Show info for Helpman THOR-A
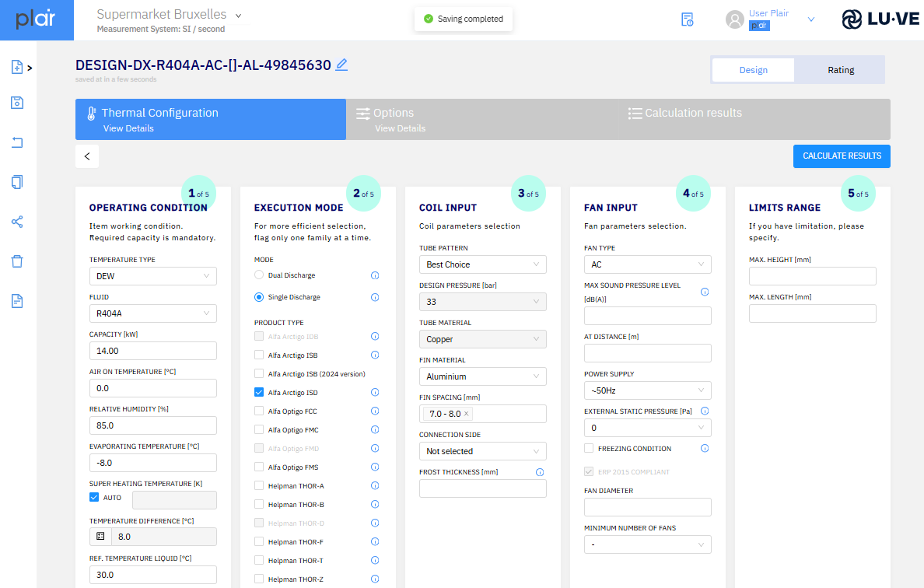 pyautogui.click(x=375, y=485)
